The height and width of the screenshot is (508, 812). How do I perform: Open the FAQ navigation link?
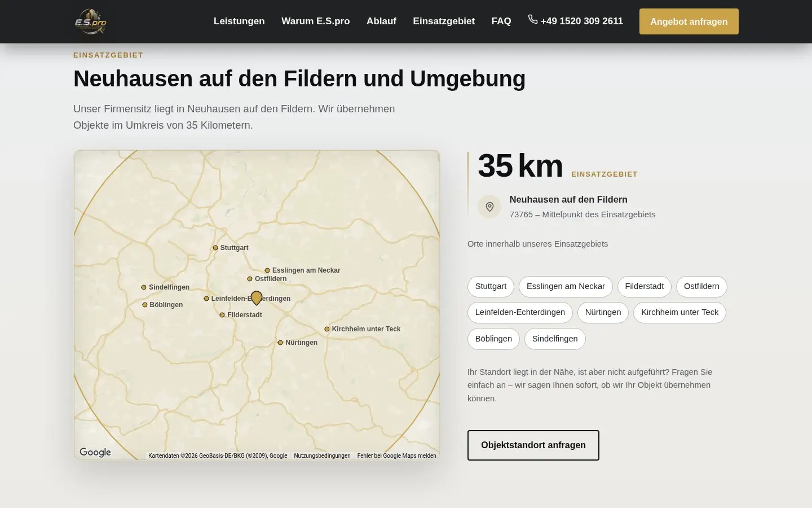click(501, 21)
